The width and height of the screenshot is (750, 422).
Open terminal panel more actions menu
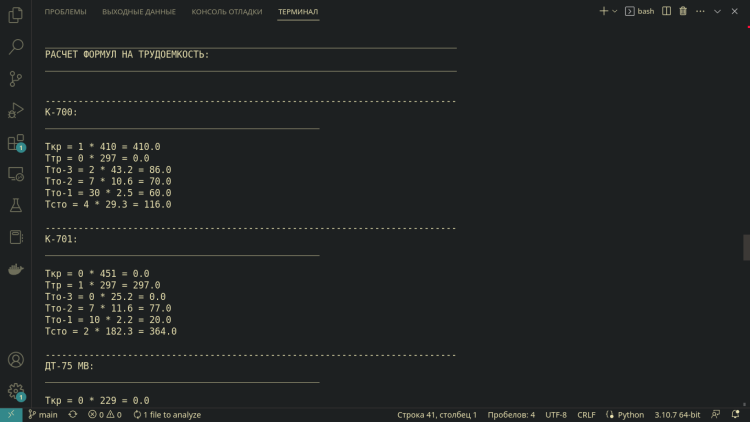pyautogui.click(x=700, y=11)
